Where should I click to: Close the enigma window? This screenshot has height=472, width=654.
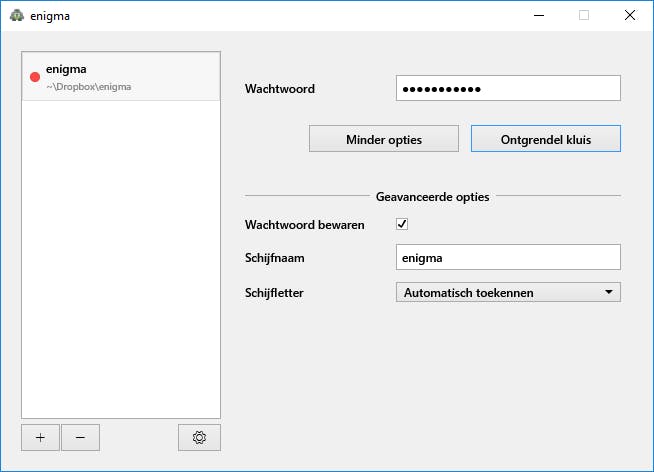630,16
